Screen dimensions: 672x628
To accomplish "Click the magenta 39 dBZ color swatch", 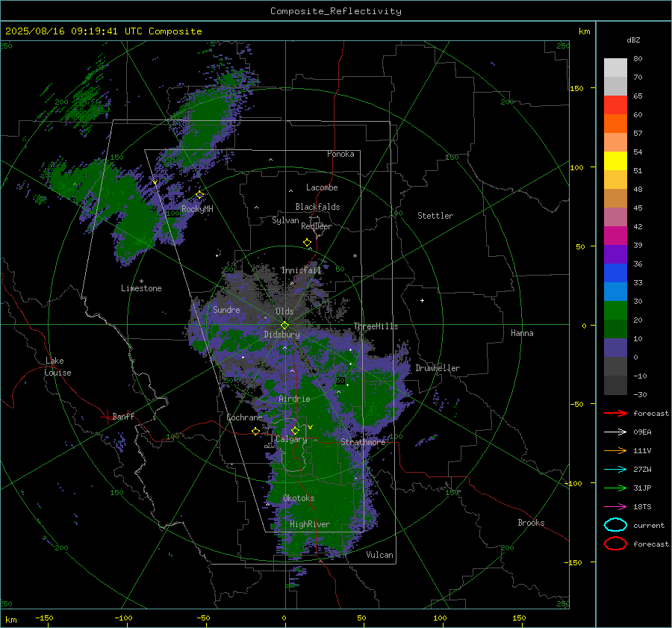I will pos(615,236).
